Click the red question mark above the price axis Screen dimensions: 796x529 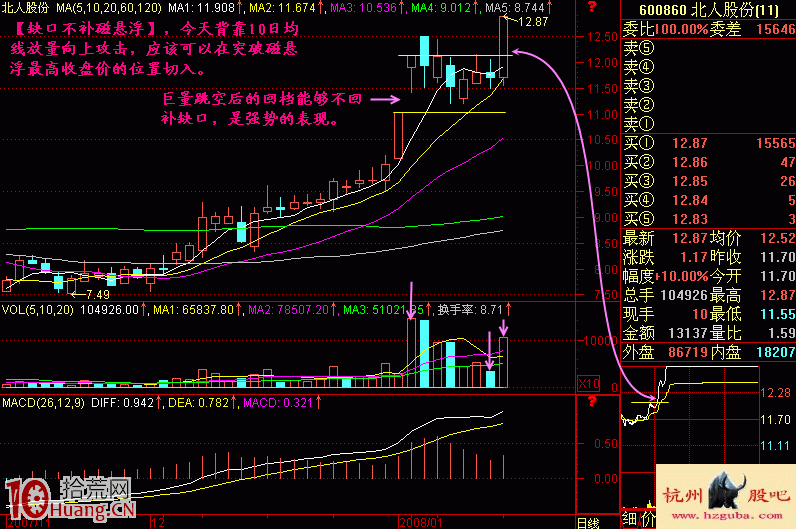(592, 7)
